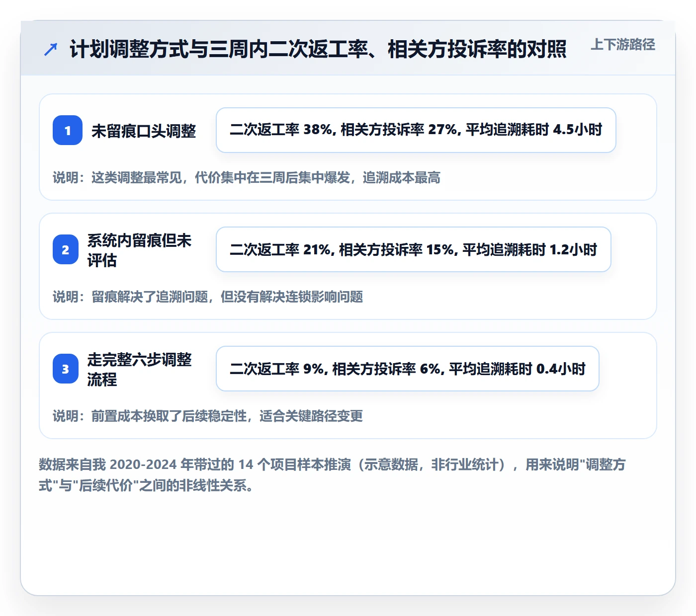Click the number 3 step badge
This screenshot has height=616, width=696.
point(66,369)
